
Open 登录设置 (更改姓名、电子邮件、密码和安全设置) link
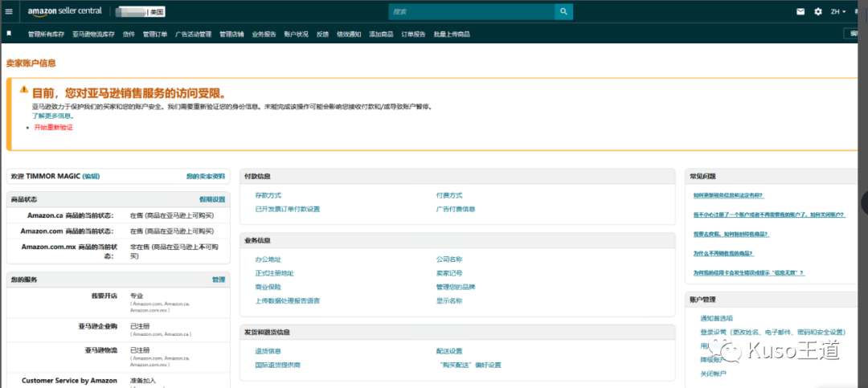coord(773,332)
